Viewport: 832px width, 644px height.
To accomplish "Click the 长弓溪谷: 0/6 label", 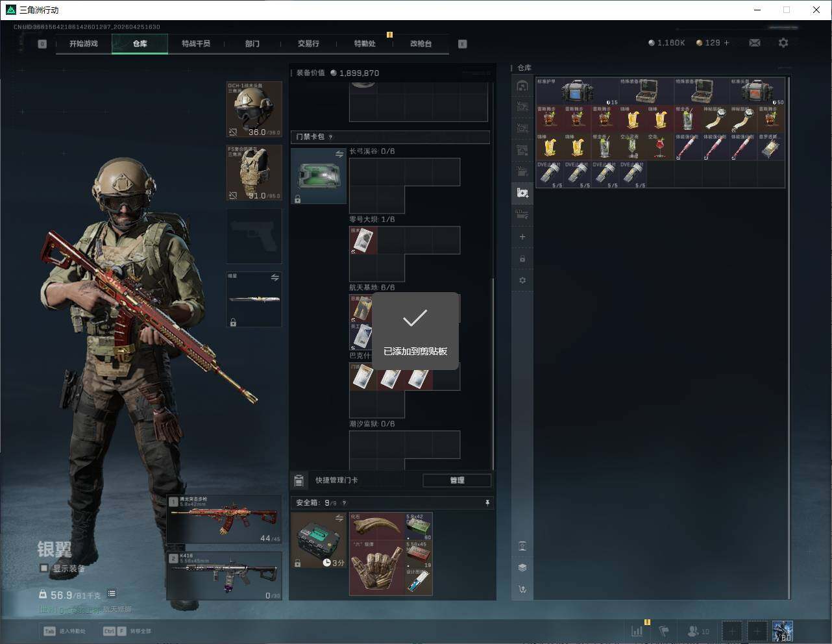I will (x=372, y=151).
